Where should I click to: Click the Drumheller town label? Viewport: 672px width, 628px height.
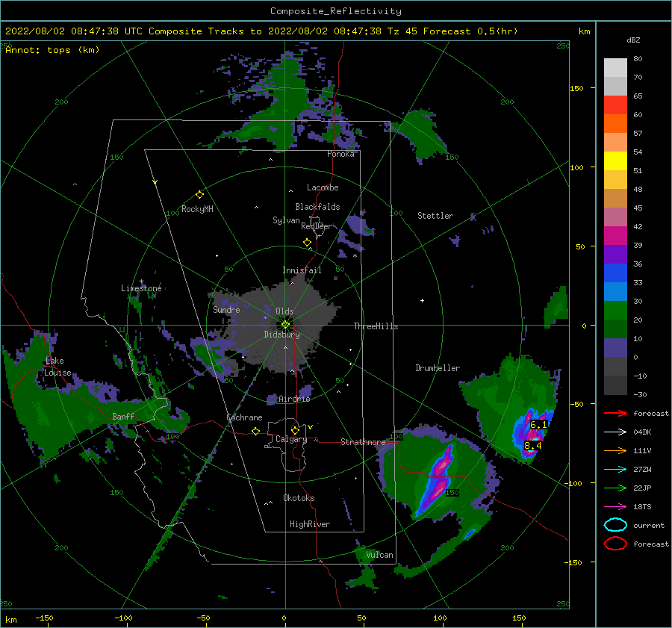[x=438, y=368]
